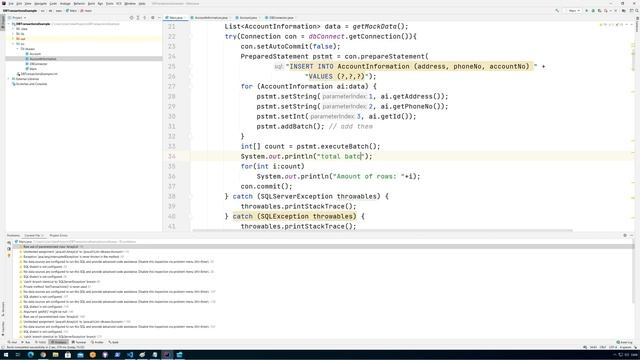
Task: Expand External Libraries node
Action: [9, 79]
